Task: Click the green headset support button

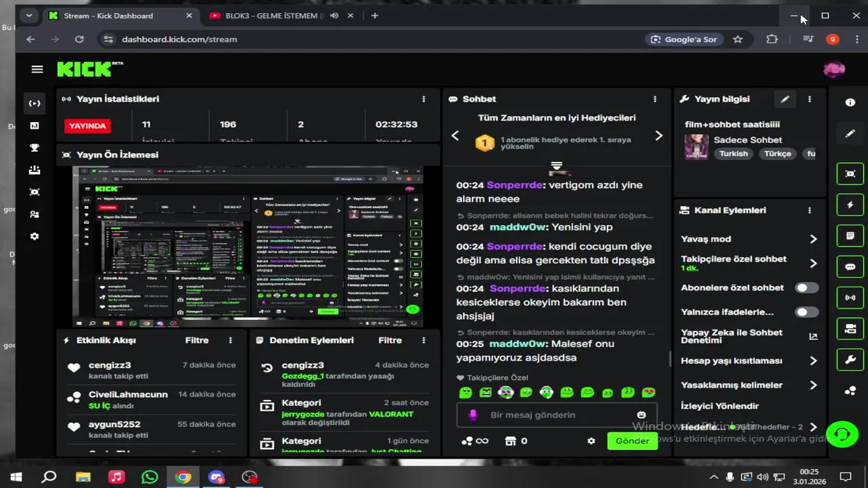Action: (842, 434)
